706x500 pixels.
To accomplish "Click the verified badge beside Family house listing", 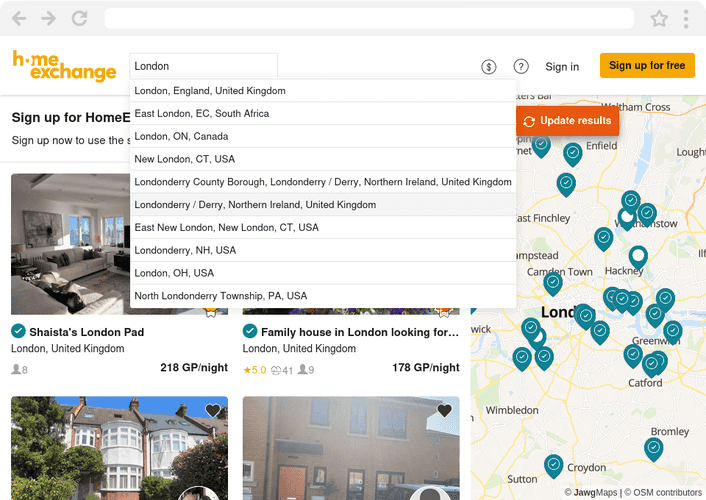I will (250, 331).
